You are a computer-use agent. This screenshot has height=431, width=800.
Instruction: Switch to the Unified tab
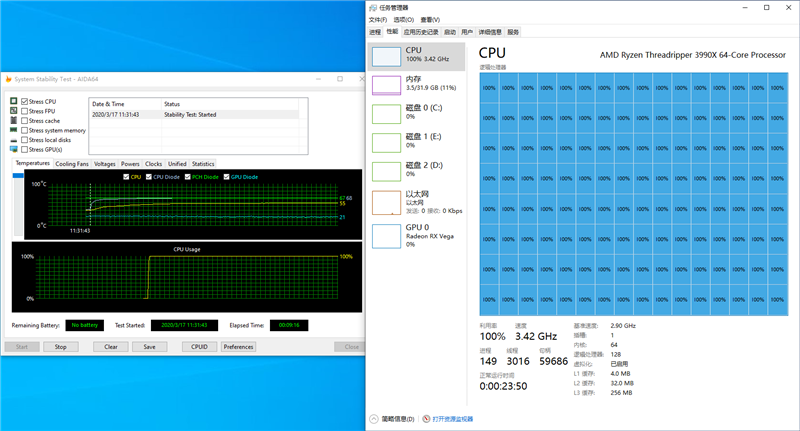[177, 164]
